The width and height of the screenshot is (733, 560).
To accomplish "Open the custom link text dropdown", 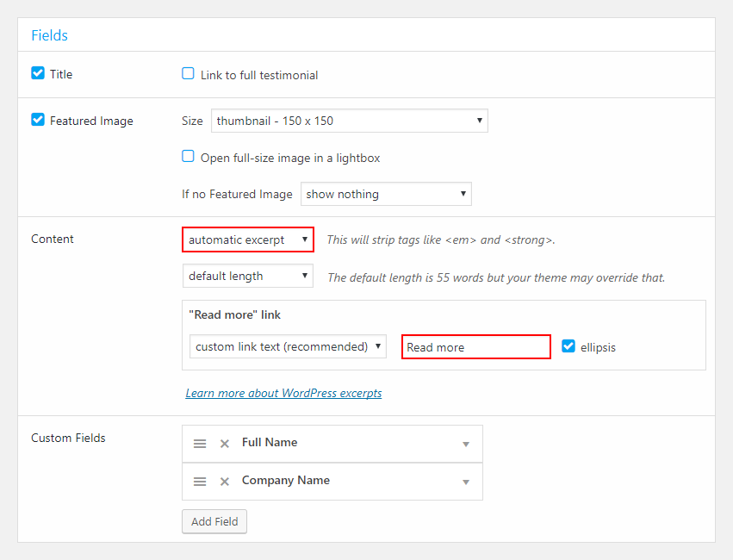I will [288, 346].
